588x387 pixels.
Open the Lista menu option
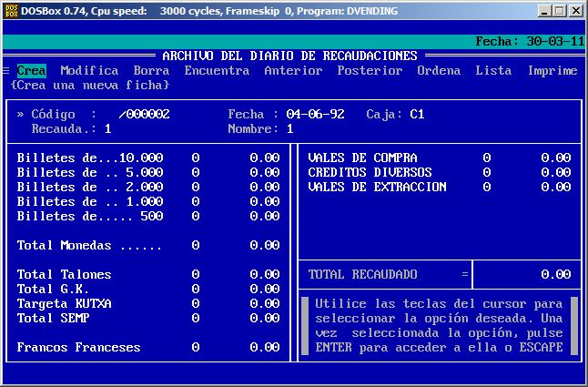point(493,70)
